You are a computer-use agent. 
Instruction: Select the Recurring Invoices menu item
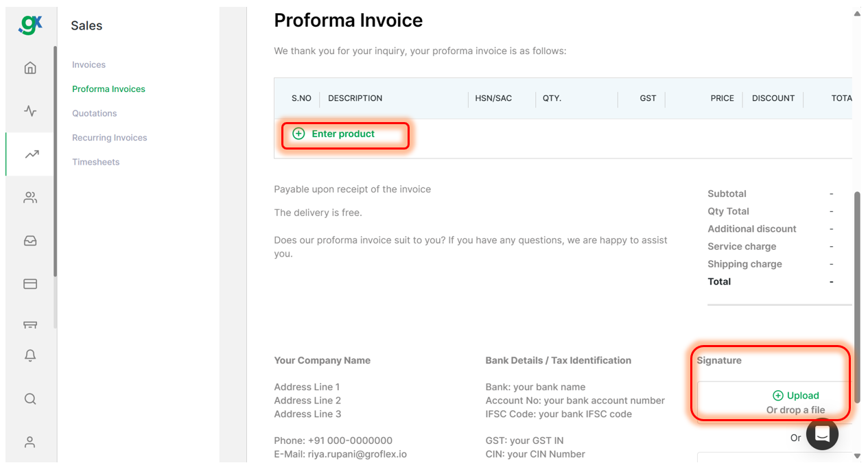pos(109,137)
